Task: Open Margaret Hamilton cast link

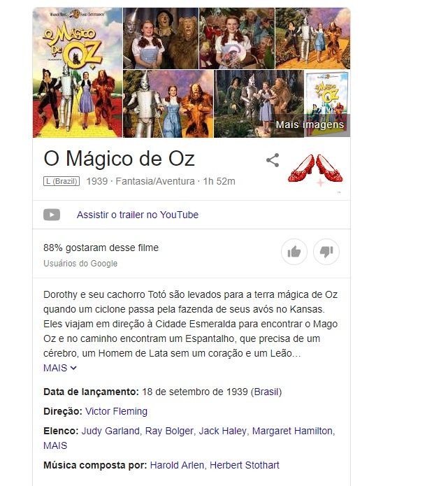Action: (292, 431)
